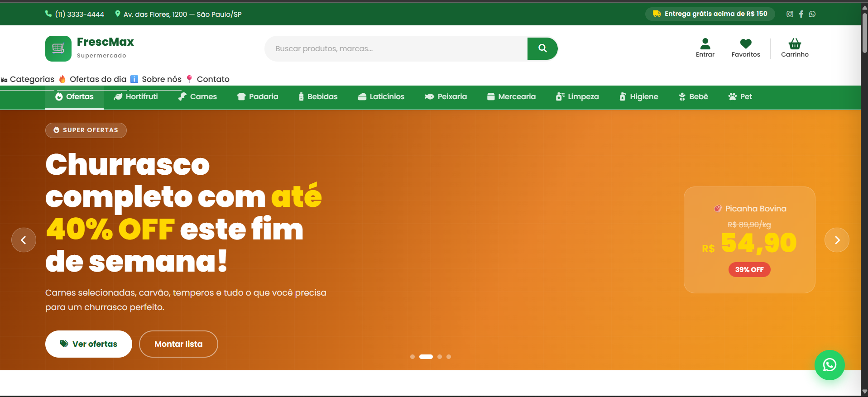Image resolution: width=868 pixels, height=397 pixels.
Task: Select the third carousel dot
Action: [440, 357]
